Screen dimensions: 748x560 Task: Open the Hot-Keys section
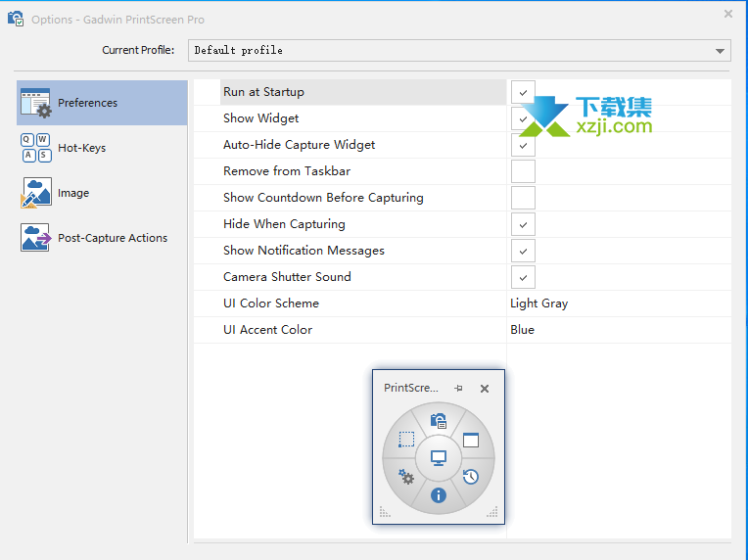point(102,148)
